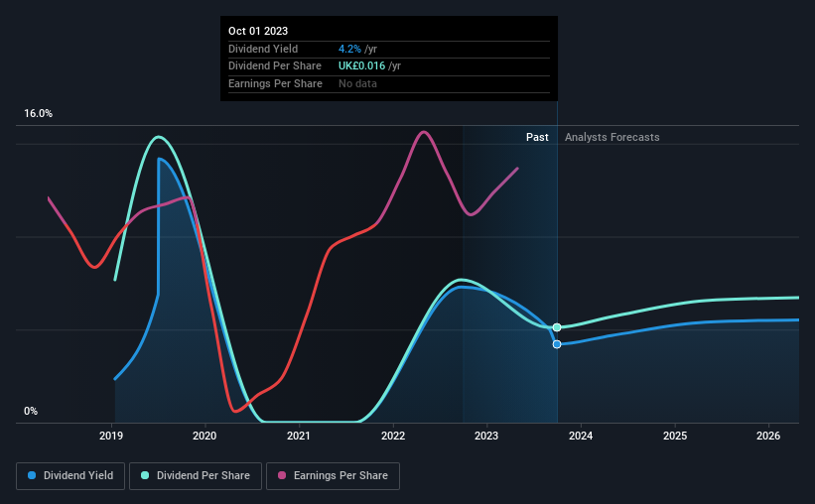Click the 2024 x-axis label

coord(581,436)
